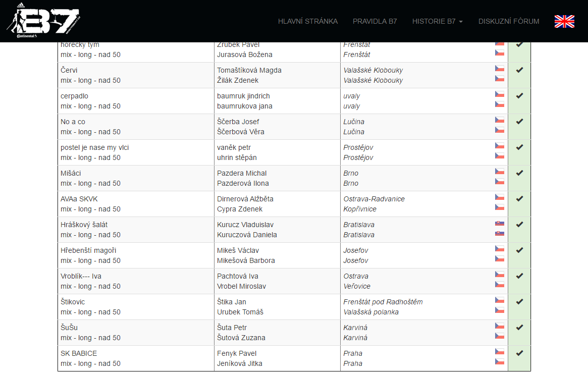Click participant Vrobel Miroslav

tap(241, 287)
